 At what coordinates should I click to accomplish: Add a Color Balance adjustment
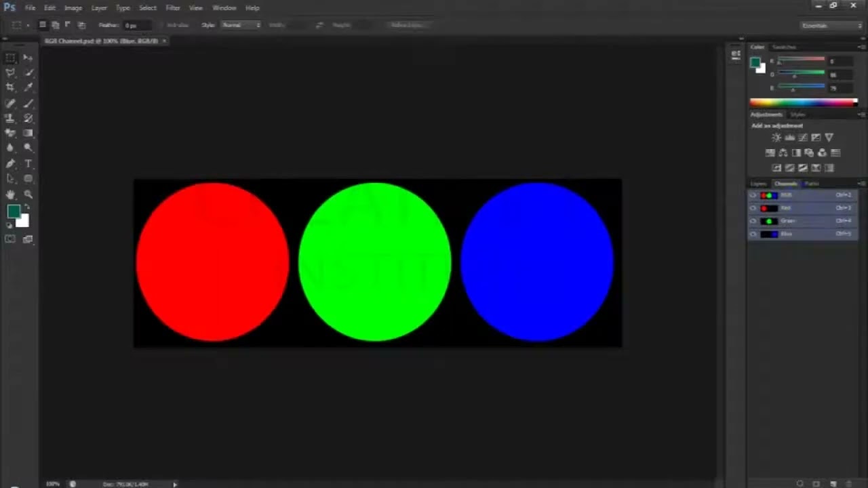(x=783, y=152)
